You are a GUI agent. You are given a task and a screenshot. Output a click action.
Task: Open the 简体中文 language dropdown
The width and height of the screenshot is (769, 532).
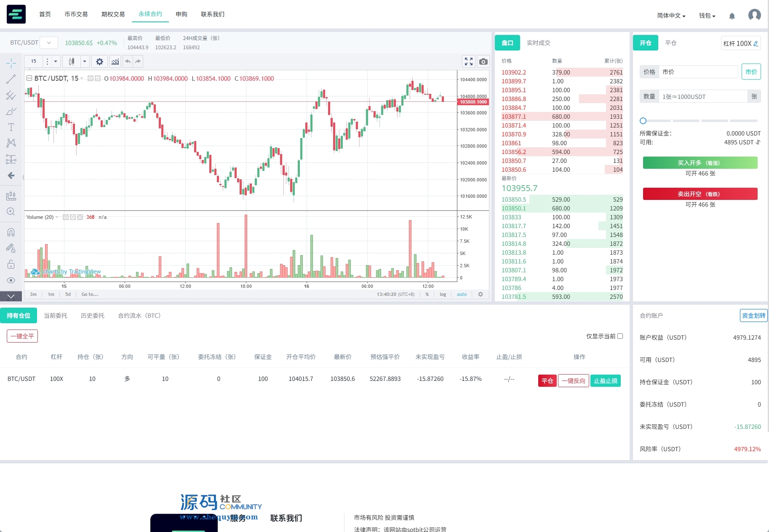(x=671, y=16)
